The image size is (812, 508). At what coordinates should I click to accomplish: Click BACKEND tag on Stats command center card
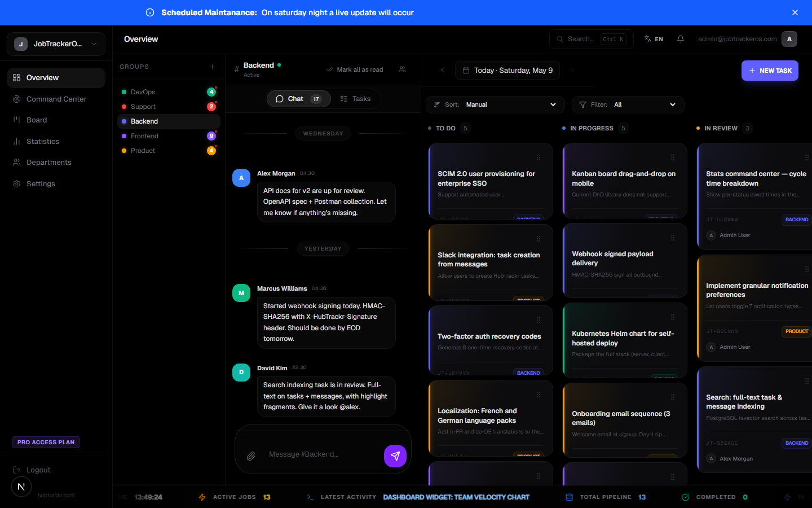(796, 220)
